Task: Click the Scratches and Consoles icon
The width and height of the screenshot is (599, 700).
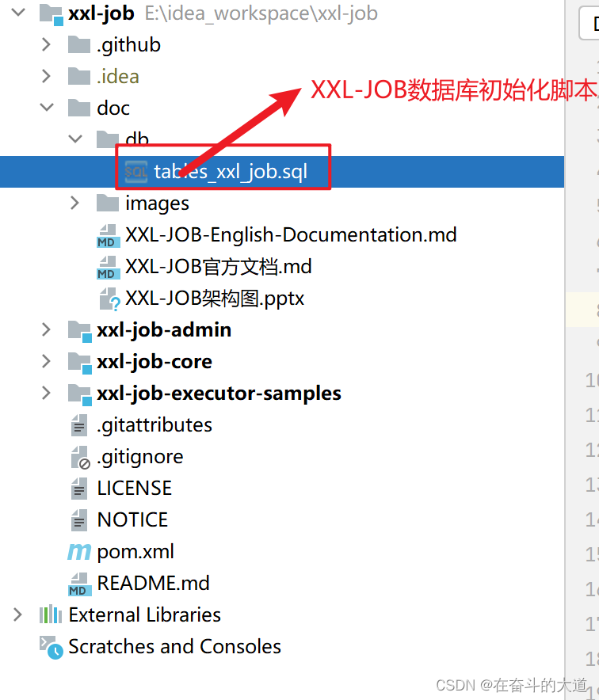Action: (x=51, y=647)
